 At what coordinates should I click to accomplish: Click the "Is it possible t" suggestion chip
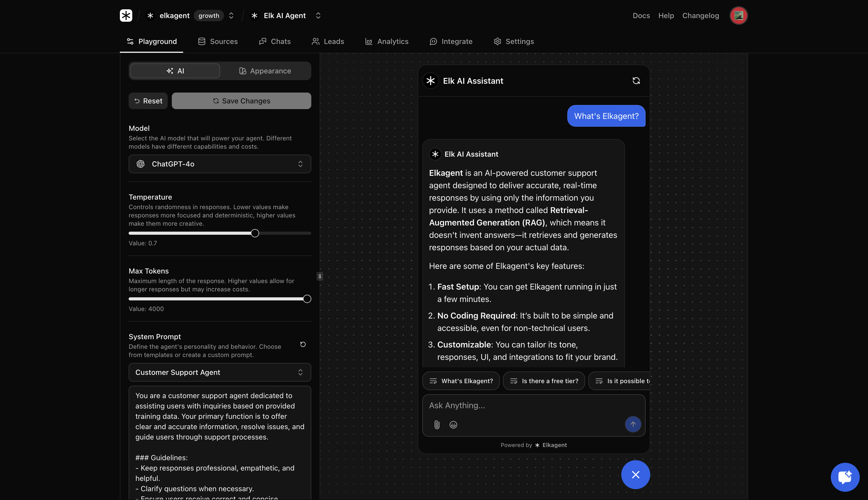(x=619, y=381)
